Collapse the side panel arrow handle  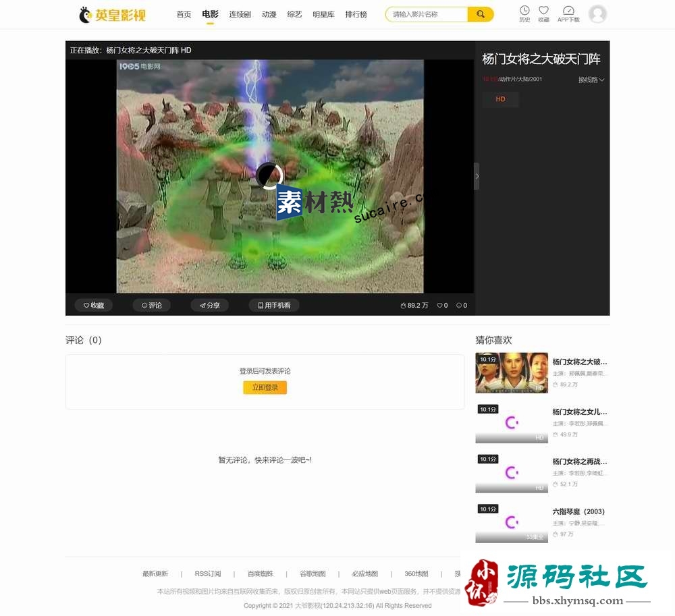(477, 176)
